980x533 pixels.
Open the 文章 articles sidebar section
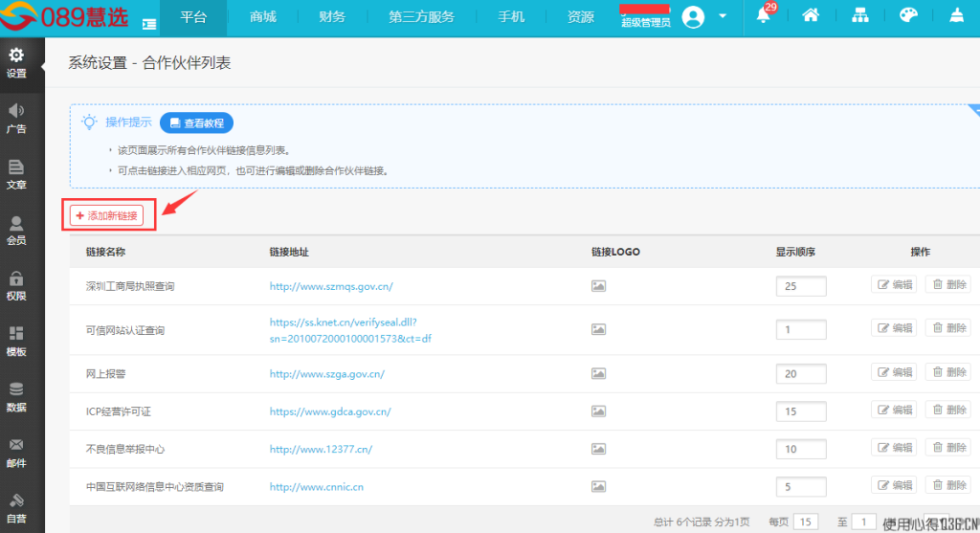tap(17, 174)
